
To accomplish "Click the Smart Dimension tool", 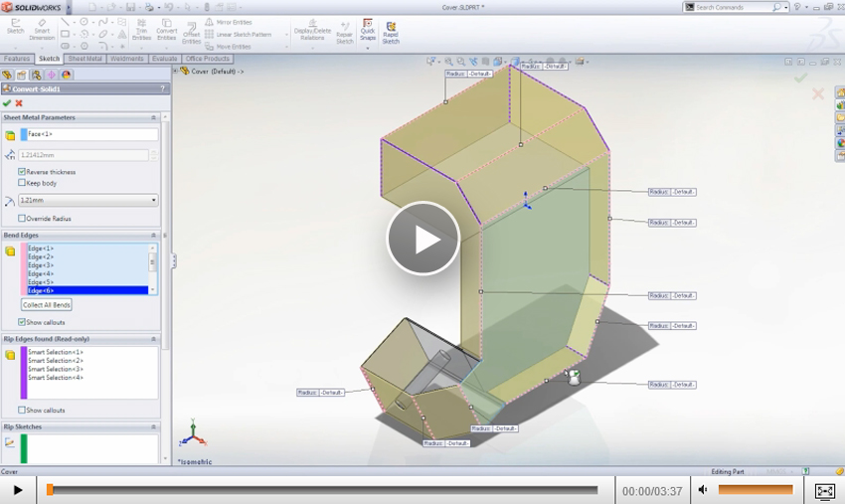I will [x=42, y=28].
